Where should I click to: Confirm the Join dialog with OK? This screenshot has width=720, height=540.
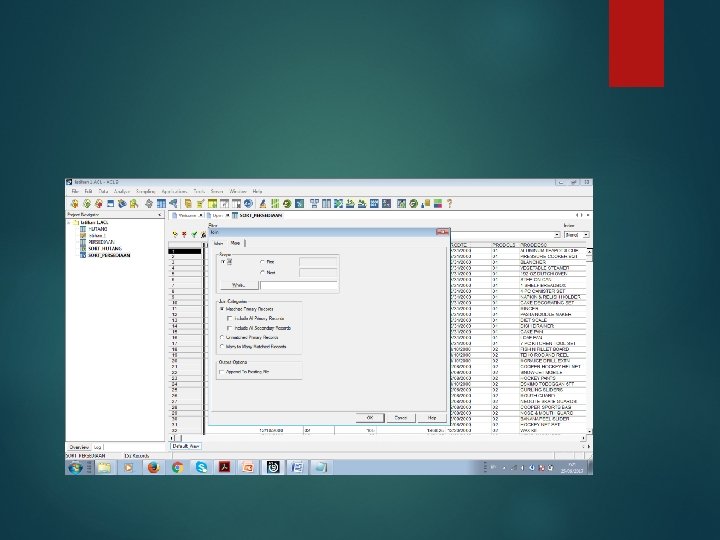pyautogui.click(x=370, y=418)
